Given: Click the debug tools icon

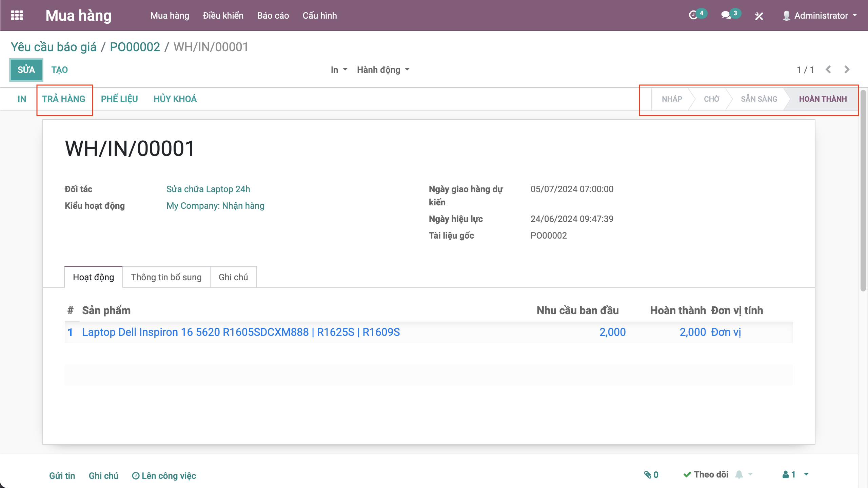Looking at the screenshot, I should click(759, 16).
